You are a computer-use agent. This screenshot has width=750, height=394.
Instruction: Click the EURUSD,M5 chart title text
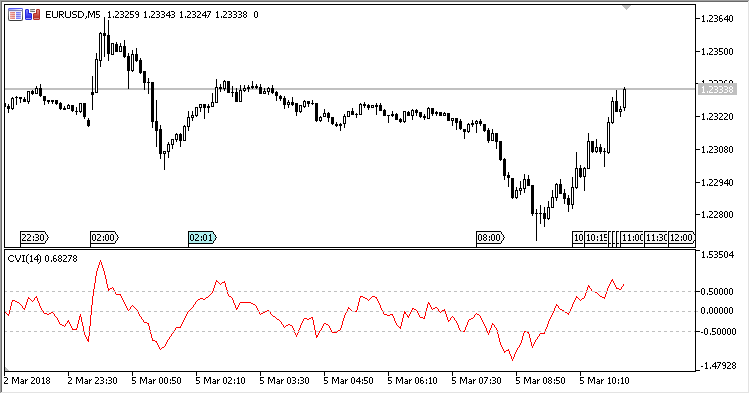(x=73, y=15)
